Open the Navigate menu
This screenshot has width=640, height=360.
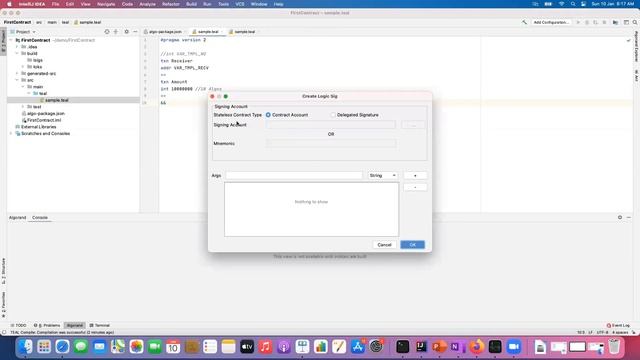pos(106,4)
